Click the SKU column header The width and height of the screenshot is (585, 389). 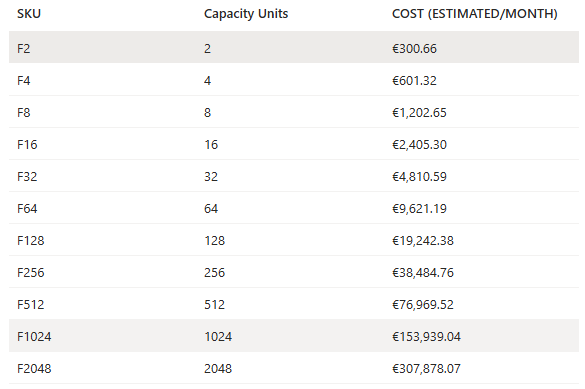tap(29, 14)
